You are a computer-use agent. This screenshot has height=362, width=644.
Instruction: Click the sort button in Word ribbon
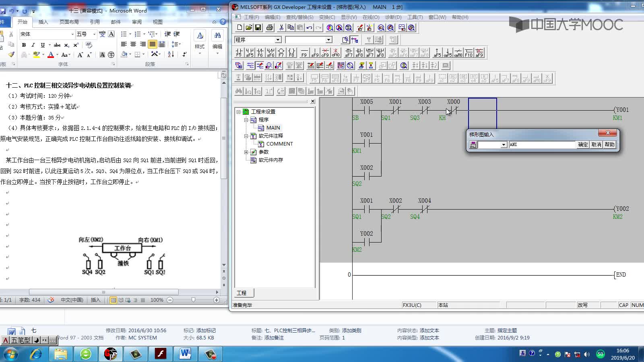[171, 54]
